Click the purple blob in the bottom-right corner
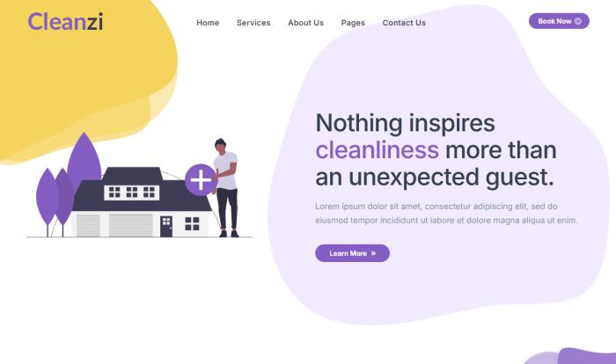Image resolution: width=616 pixels, height=364 pixels. click(x=576, y=356)
